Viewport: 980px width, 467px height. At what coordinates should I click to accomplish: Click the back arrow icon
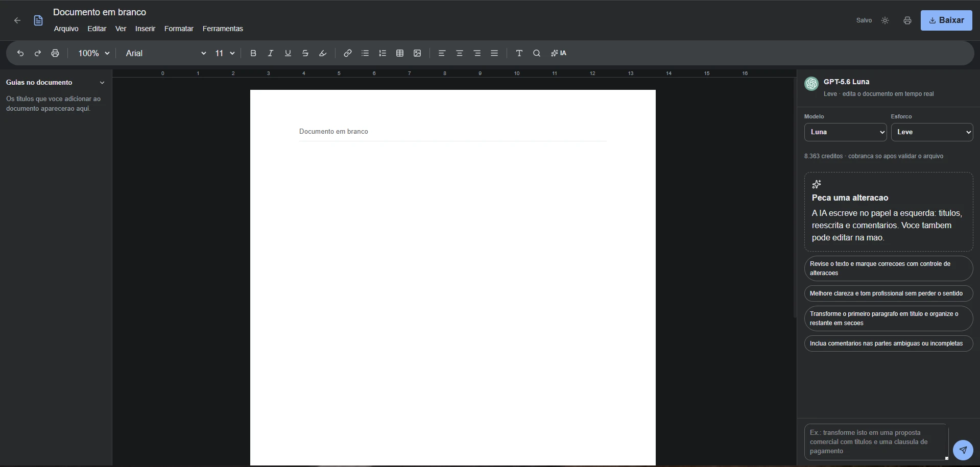click(17, 20)
